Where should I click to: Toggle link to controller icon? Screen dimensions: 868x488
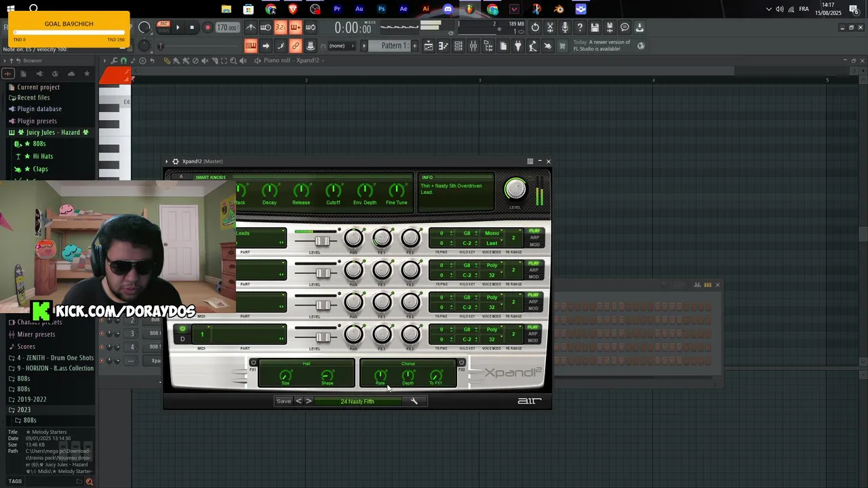point(295,46)
